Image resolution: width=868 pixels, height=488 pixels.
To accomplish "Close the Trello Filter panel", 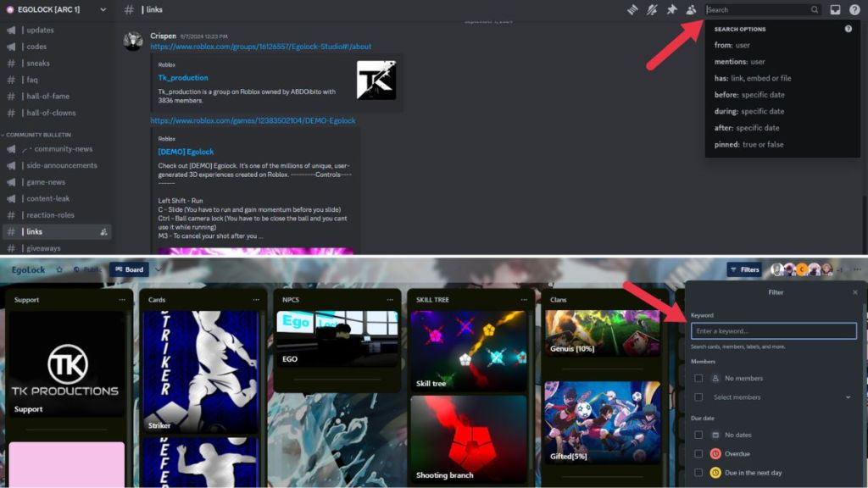I will [854, 292].
